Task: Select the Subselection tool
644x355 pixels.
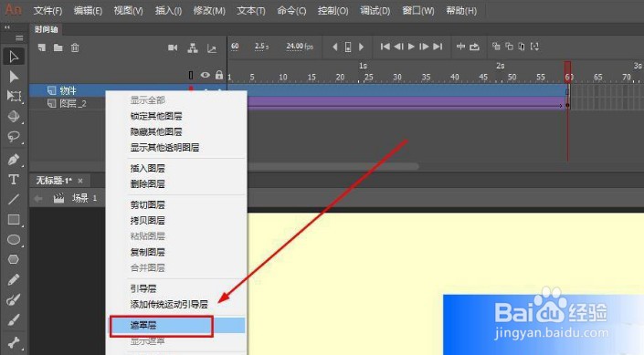Action: coord(14,77)
